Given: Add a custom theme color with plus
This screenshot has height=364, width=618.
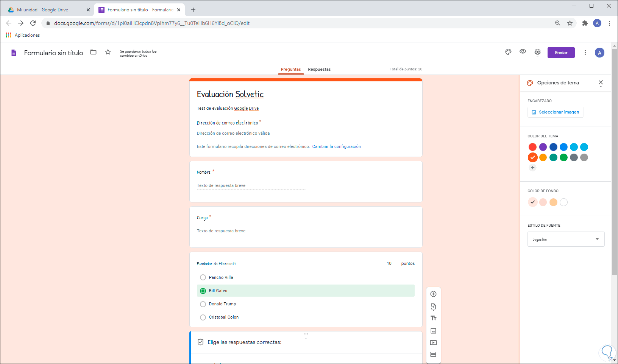Looking at the screenshot, I should (533, 168).
